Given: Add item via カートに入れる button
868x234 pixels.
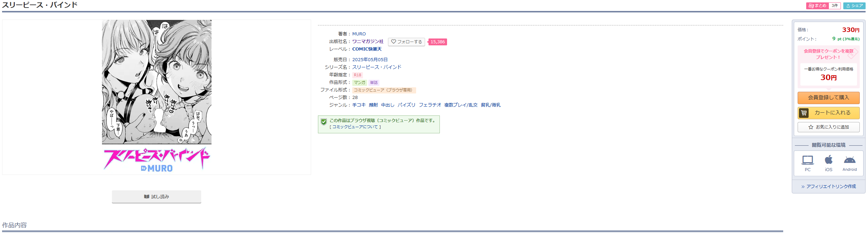Looking at the screenshot, I should pos(829,113).
